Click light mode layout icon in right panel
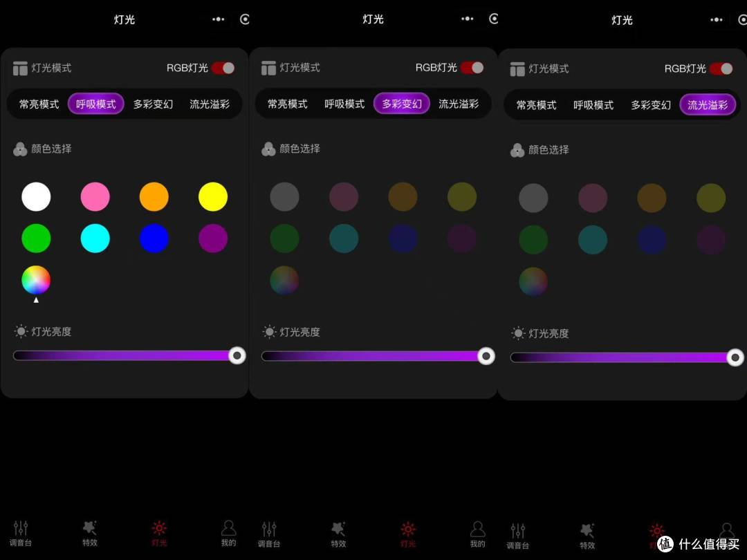 tap(517, 68)
